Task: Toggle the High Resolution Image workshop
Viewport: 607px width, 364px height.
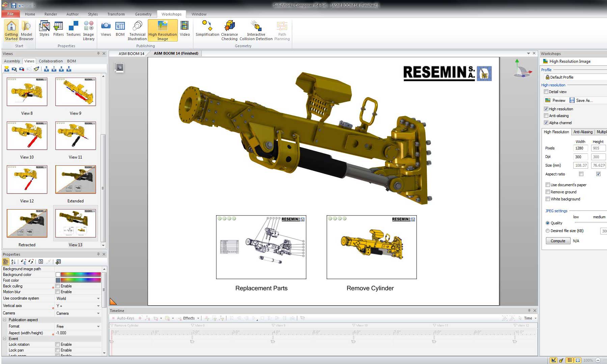Action: point(163,30)
